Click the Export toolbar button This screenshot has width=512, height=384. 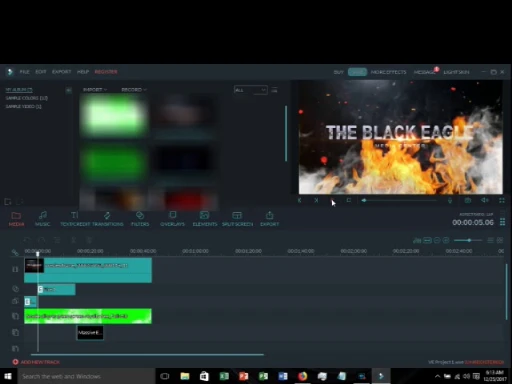[x=269, y=219]
